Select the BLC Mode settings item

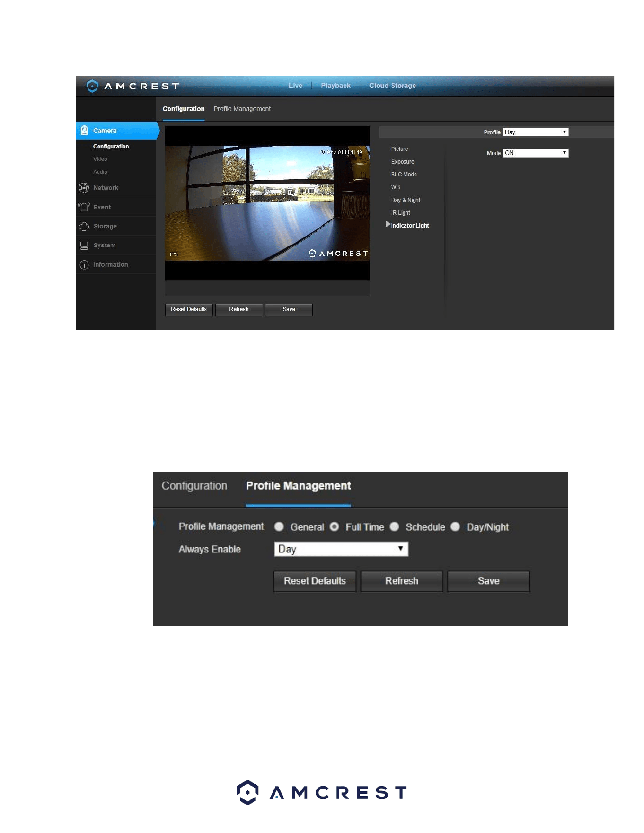pyautogui.click(x=404, y=175)
